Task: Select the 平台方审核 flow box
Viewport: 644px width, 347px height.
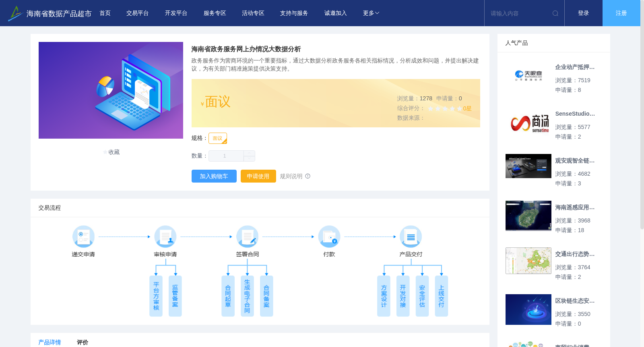Action: 156,296
